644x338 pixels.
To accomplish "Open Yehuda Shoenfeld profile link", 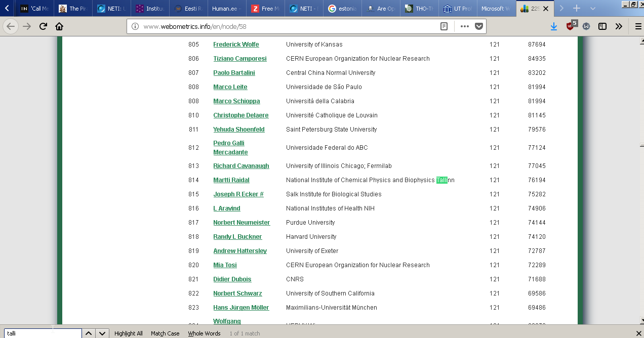I will (238, 130).
